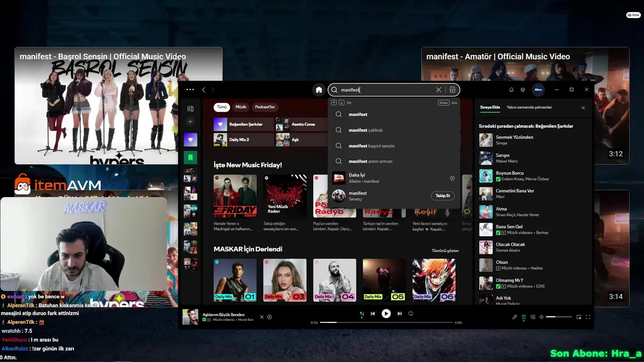
Task: Play Atma in the queue
Action: tap(533, 212)
